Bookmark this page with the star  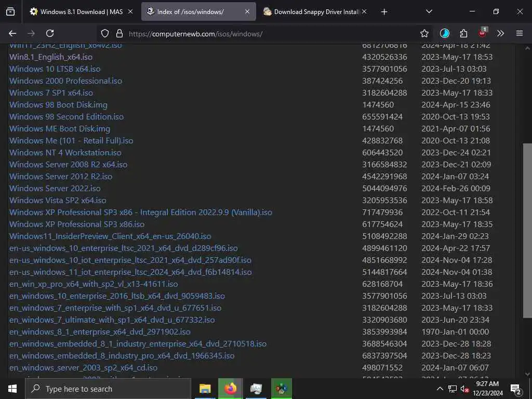tap(424, 33)
